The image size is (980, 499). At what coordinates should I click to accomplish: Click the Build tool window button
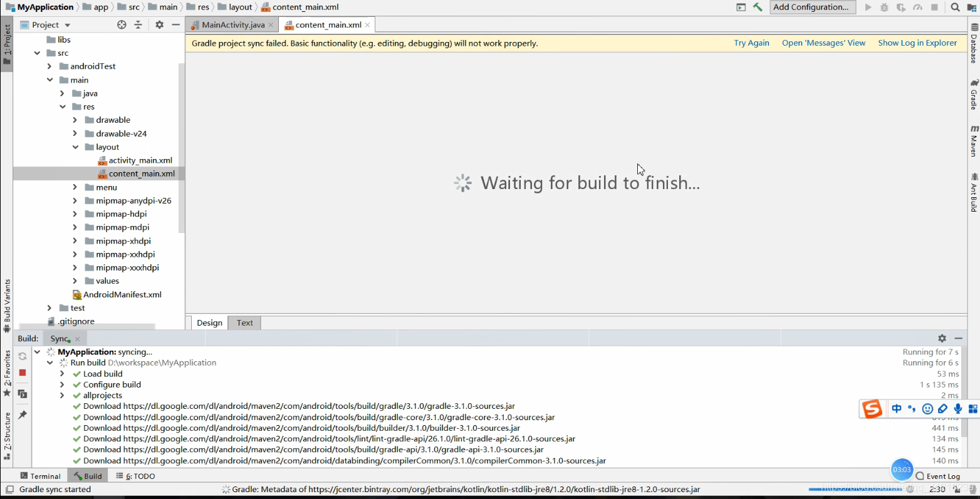[87, 476]
